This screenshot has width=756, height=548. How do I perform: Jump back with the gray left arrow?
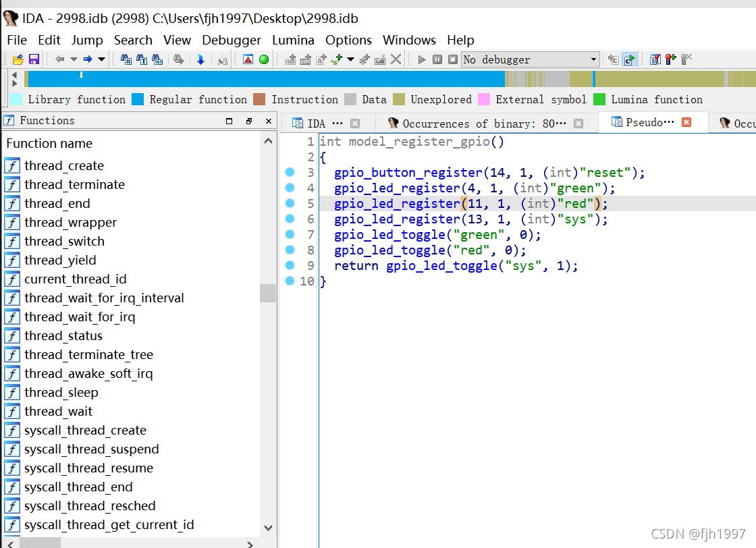click(x=60, y=59)
